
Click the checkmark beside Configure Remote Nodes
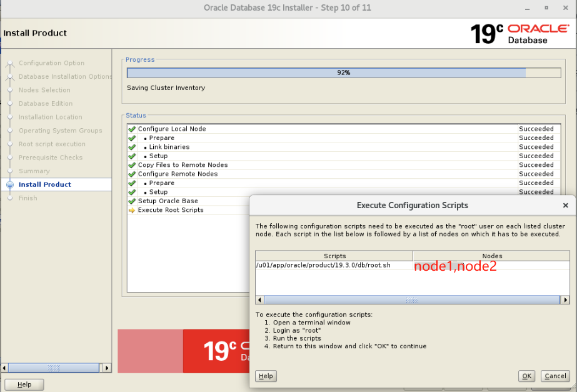coord(132,174)
